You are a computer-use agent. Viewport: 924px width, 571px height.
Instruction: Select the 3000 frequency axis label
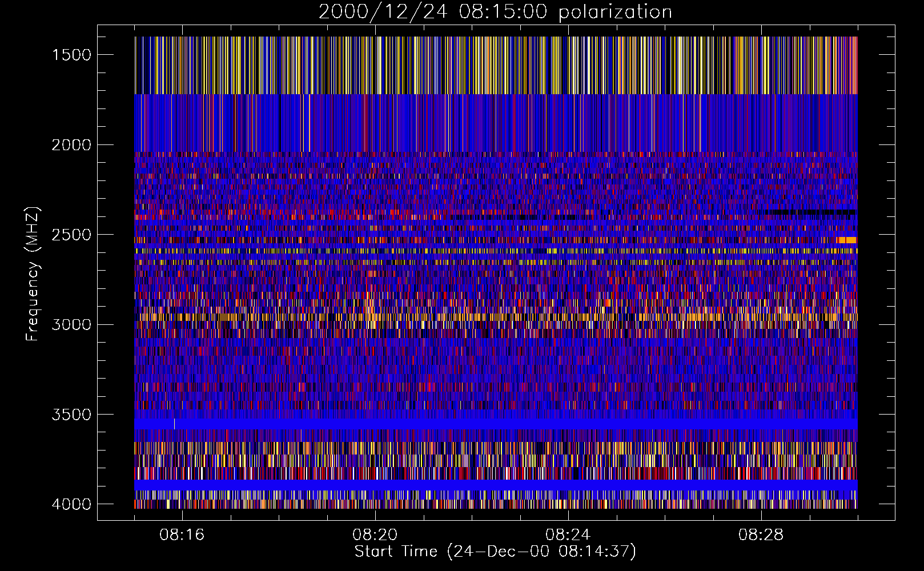point(71,325)
